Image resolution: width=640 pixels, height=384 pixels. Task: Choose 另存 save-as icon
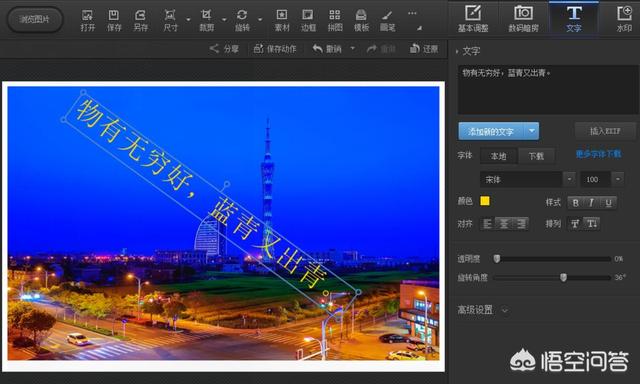tap(140, 20)
